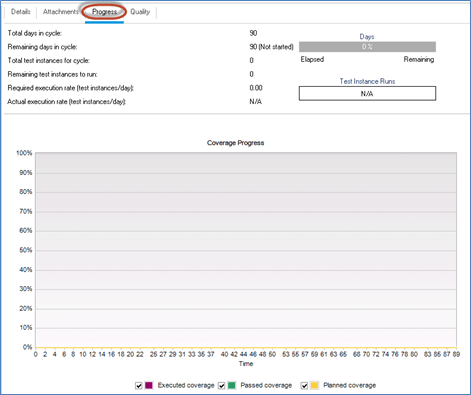The image size is (471, 395).
Task: Click the 'Remaining' label under Days bar
Action: [419, 59]
